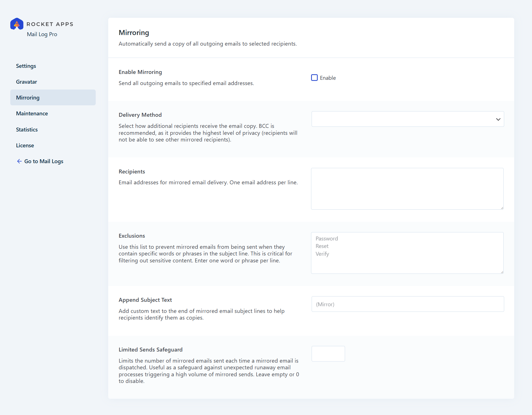
Task: View the Statistics page
Action: pyautogui.click(x=27, y=130)
